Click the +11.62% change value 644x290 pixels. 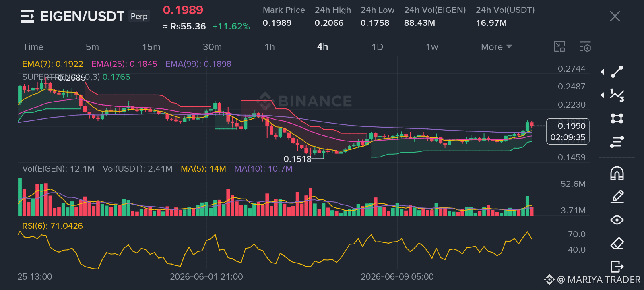tap(231, 27)
